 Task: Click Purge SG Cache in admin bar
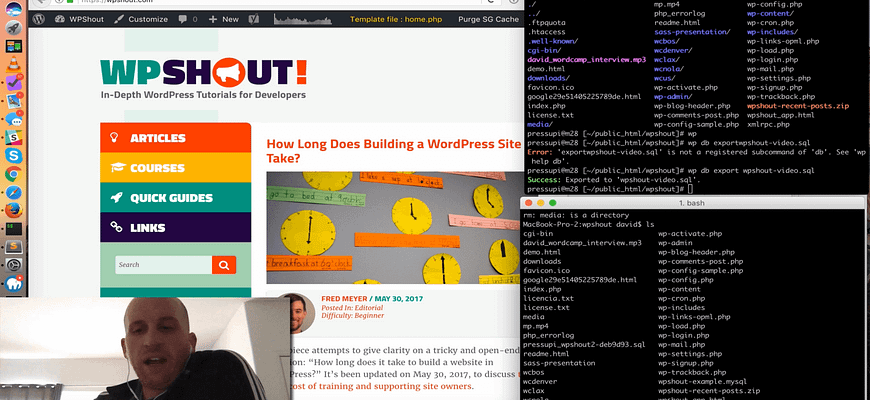(488, 19)
